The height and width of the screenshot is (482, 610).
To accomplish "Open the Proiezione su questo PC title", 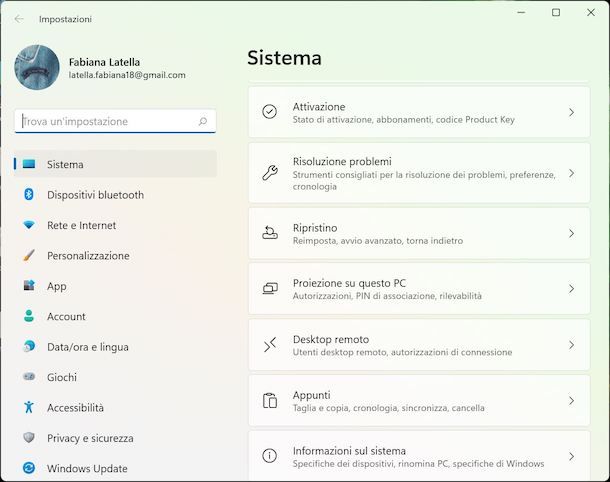I will 349,283.
